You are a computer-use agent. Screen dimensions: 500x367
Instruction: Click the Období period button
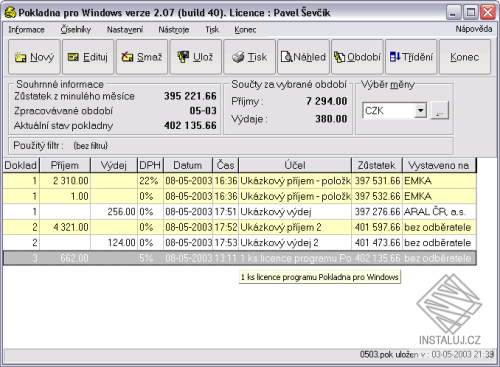pyautogui.click(x=357, y=57)
